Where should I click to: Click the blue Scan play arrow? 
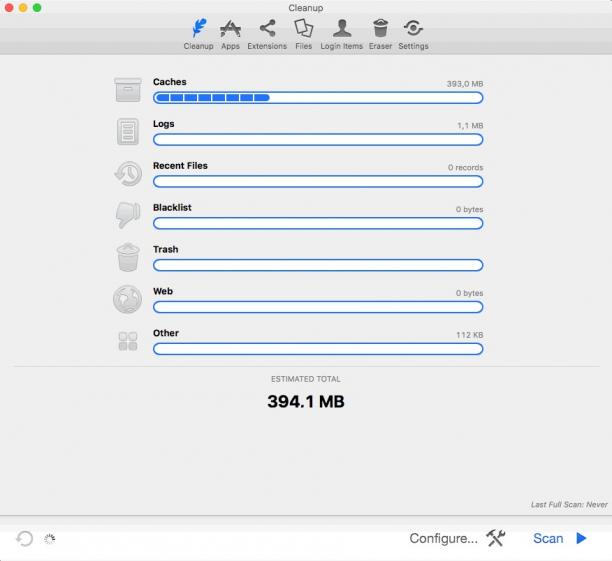[x=581, y=538]
